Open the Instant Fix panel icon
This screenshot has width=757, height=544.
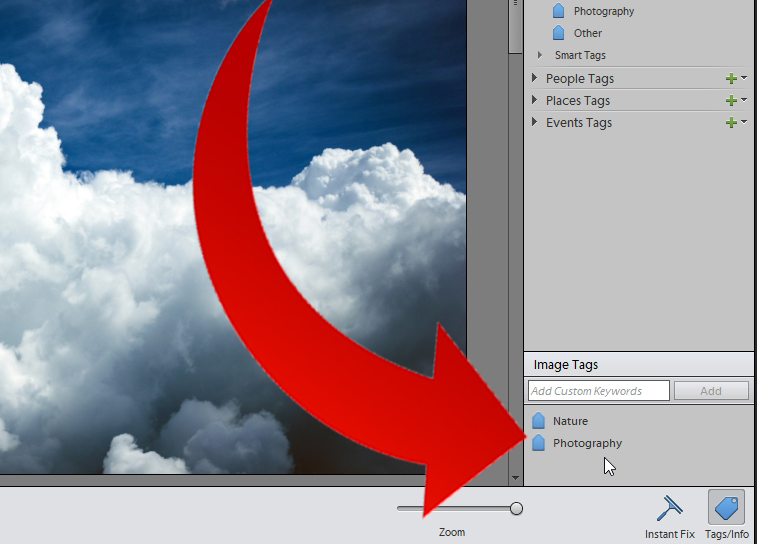[670, 509]
